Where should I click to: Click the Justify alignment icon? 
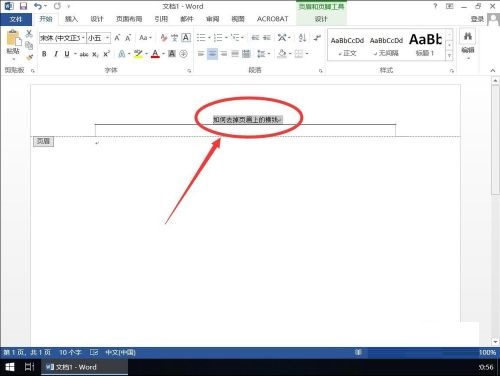[x=235, y=54]
